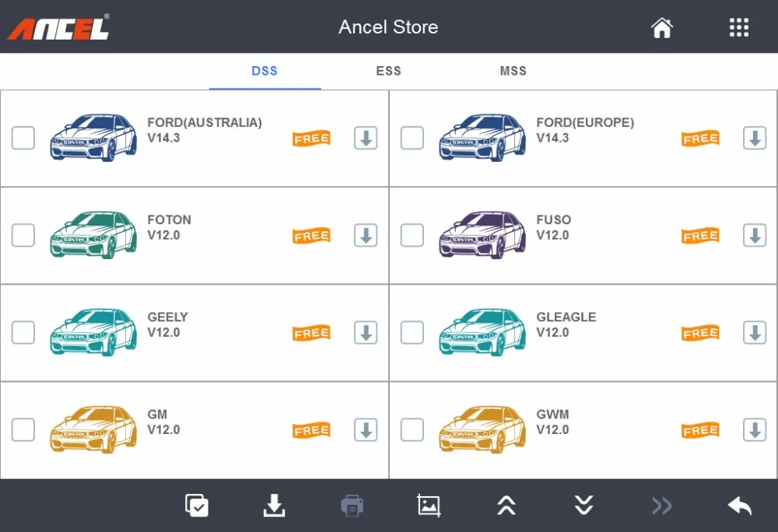The height and width of the screenshot is (532, 778).
Task: Click the select-all checkmark icon in bottom bar
Action: click(197, 506)
